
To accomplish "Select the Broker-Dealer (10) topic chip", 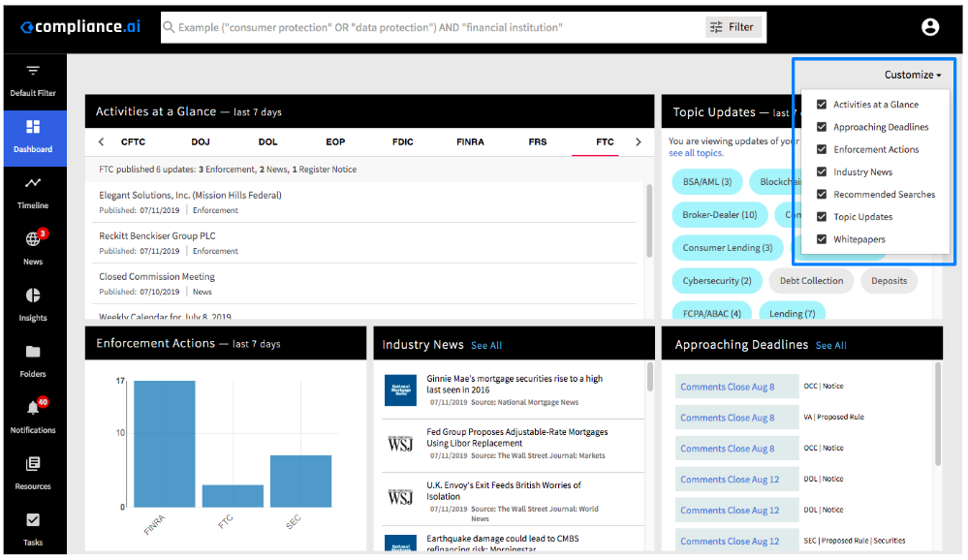I will pos(719,215).
